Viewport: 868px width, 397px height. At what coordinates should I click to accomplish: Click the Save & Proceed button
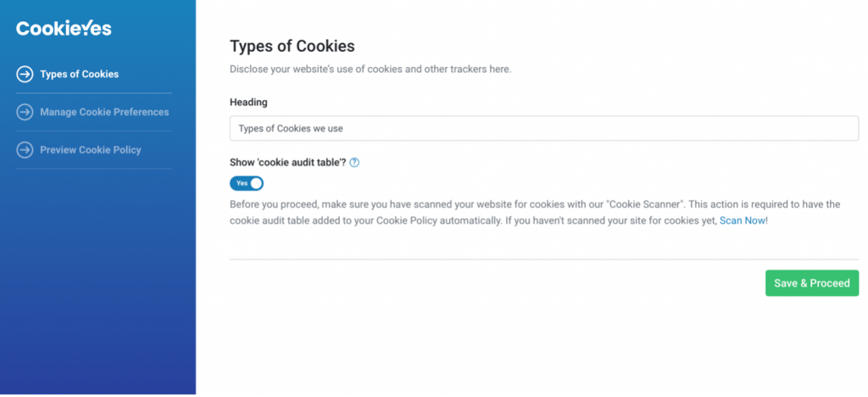(812, 283)
